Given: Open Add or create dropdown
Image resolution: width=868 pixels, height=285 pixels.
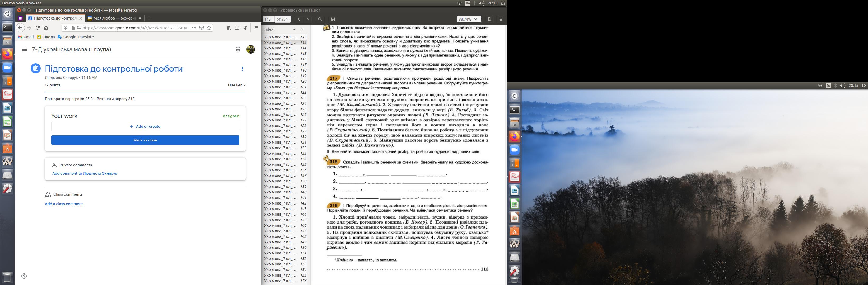Looking at the screenshot, I should pyautogui.click(x=145, y=126).
